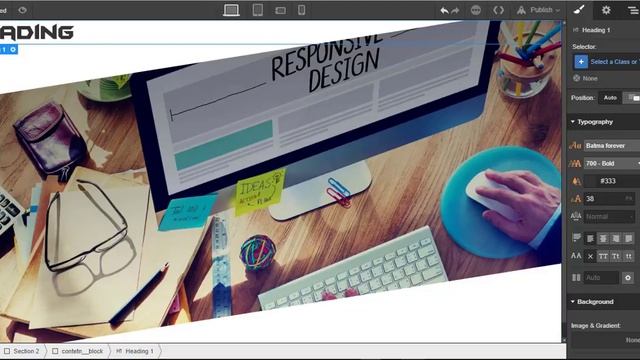Click the font weight icon

[x=575, y=163]
